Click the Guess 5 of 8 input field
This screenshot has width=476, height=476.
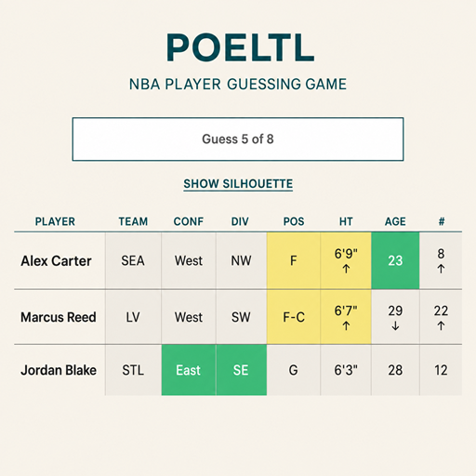pyautogui.click(x=238, y=139)
